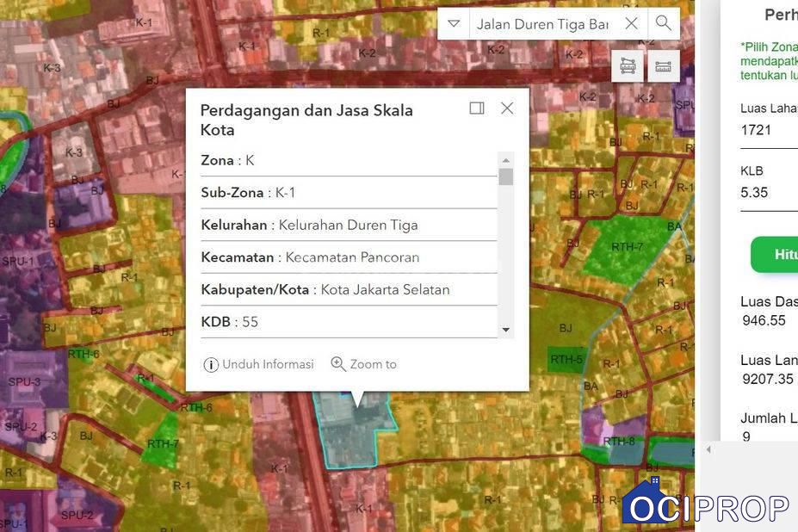Close the Perdagangan dan Jasa popup
This screenshot has height=532, width=798.
tap(507, 108)
